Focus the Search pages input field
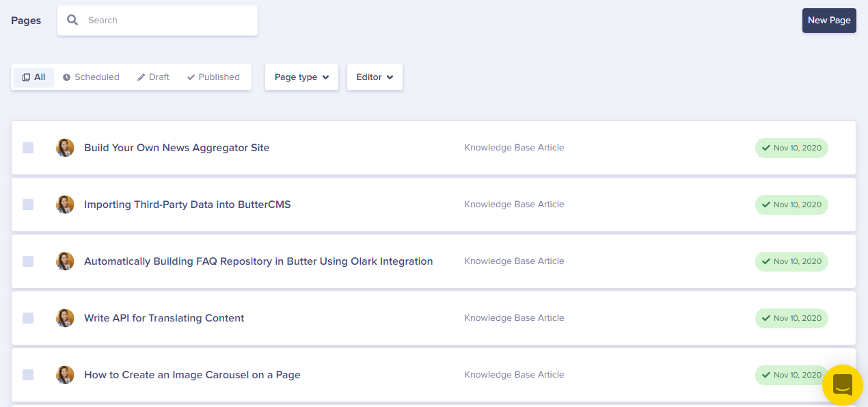 [x=157, y=21]
